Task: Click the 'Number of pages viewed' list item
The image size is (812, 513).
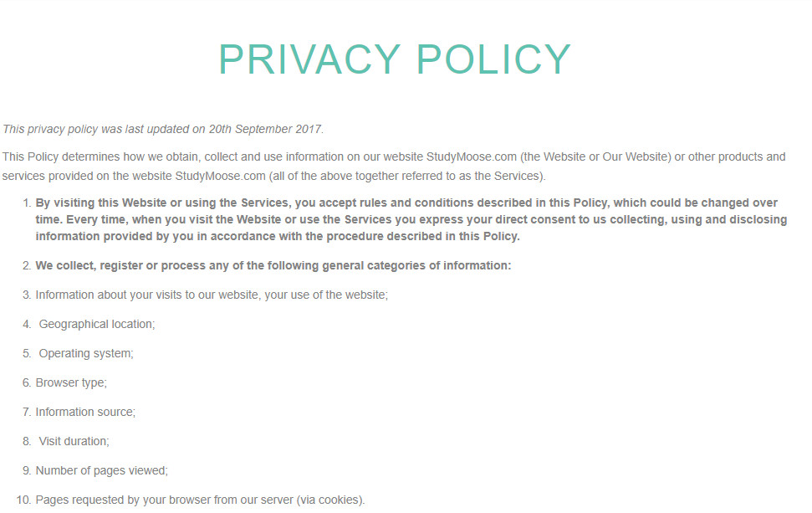Action: pyautogui.click(x=101, y=470)
